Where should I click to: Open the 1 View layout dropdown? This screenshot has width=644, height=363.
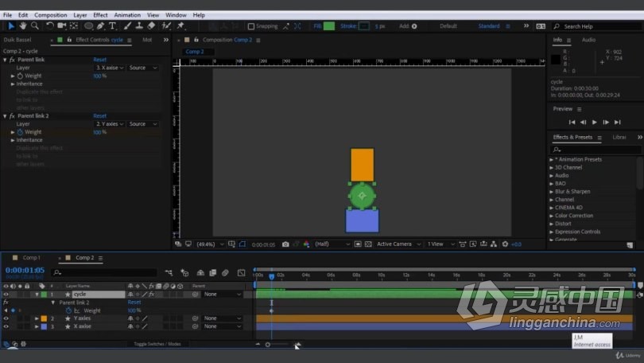point(440,244)
